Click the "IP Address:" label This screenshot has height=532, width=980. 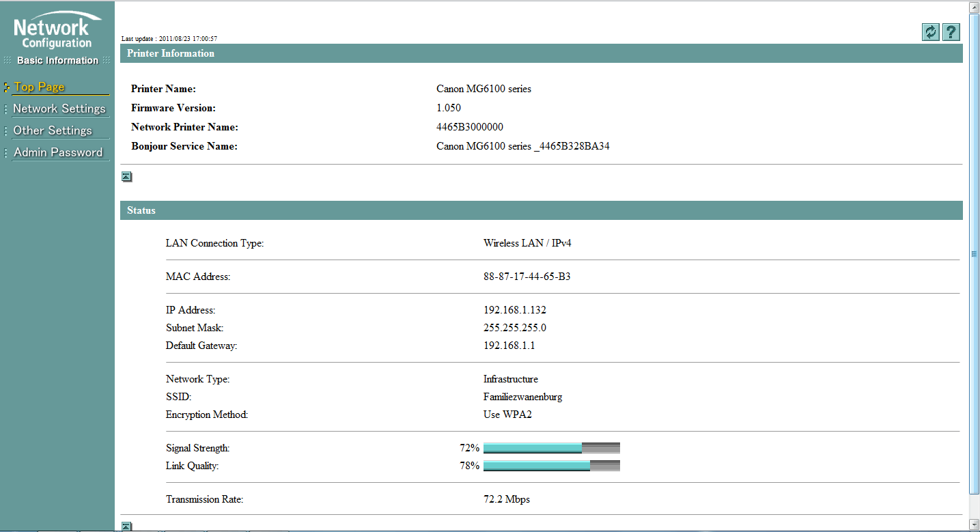coord(191,310)
